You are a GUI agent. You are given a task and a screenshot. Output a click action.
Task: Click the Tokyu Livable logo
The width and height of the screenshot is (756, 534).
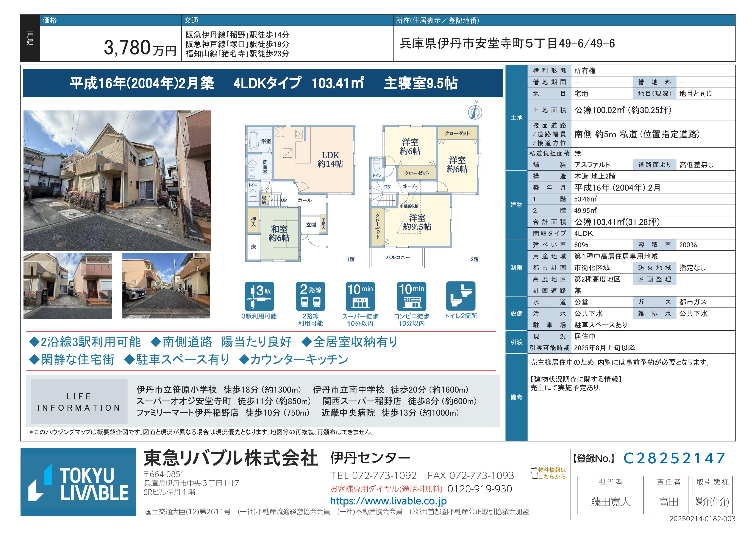click(78, 482)
